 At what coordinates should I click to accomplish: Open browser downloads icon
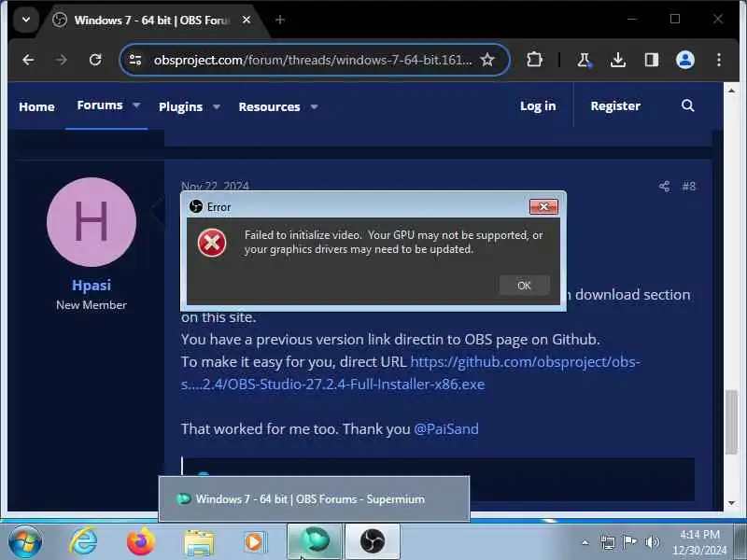618,60
